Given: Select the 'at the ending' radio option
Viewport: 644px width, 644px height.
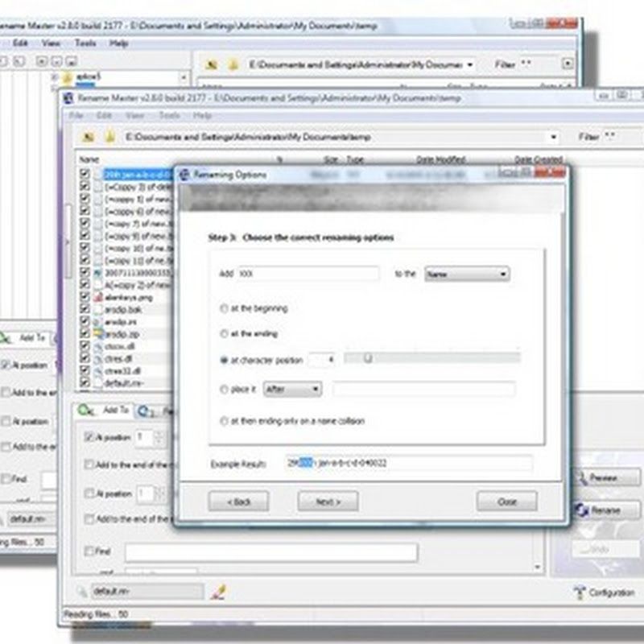Looking at the screenshot, I should pyautogui.click(x=224, y=333).
